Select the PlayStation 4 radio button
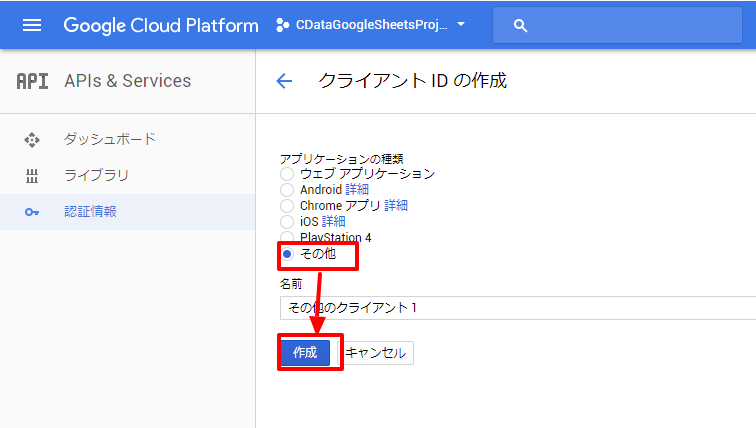 [287, 236]
